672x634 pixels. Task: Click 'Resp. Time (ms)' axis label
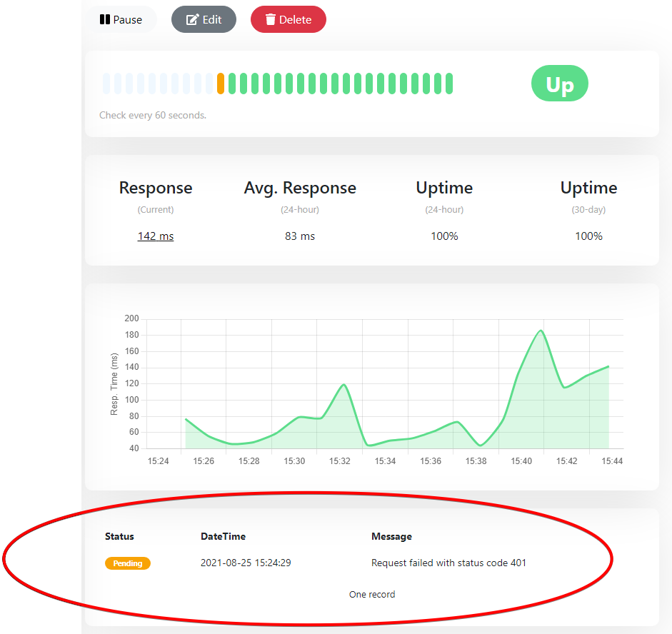114,384
